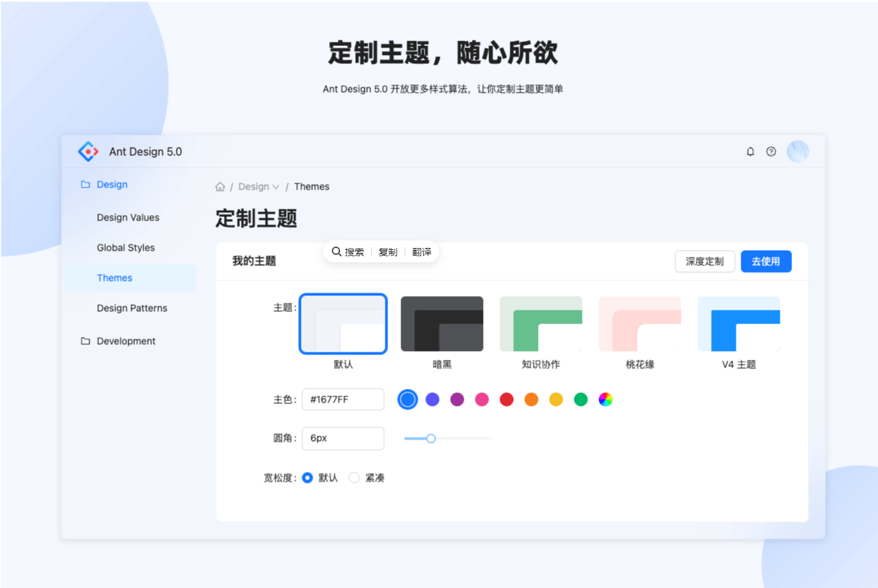Select the 暗黑 dark theme thumbnail
The image size is (878, 588).
442,324
